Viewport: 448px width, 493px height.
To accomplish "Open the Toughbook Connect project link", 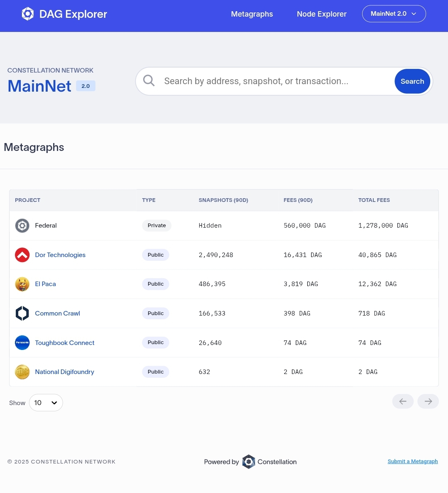I will point(64,343).
